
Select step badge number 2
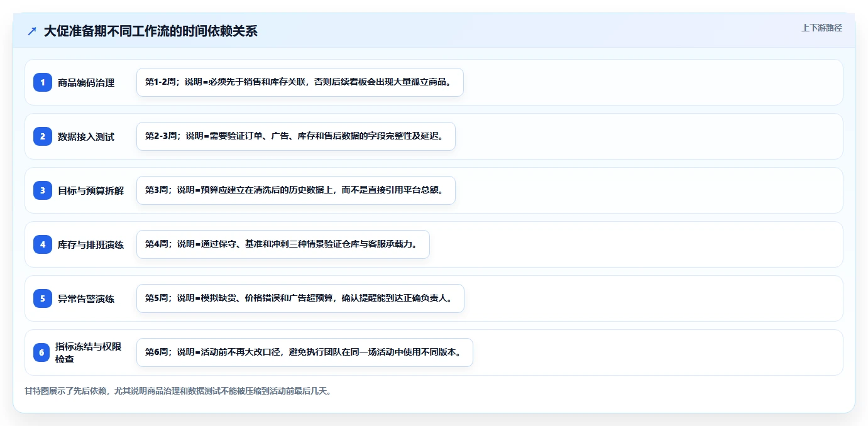click(x=43, y=136)
